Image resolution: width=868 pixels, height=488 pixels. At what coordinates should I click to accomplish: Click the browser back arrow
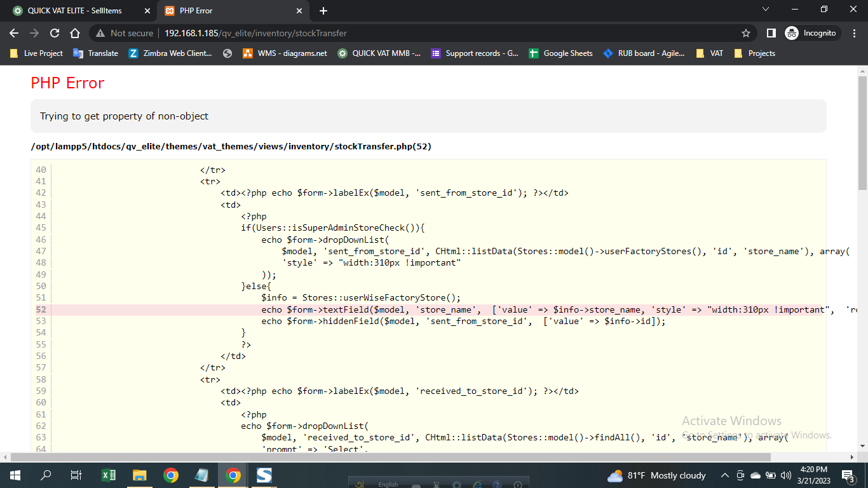14,33
